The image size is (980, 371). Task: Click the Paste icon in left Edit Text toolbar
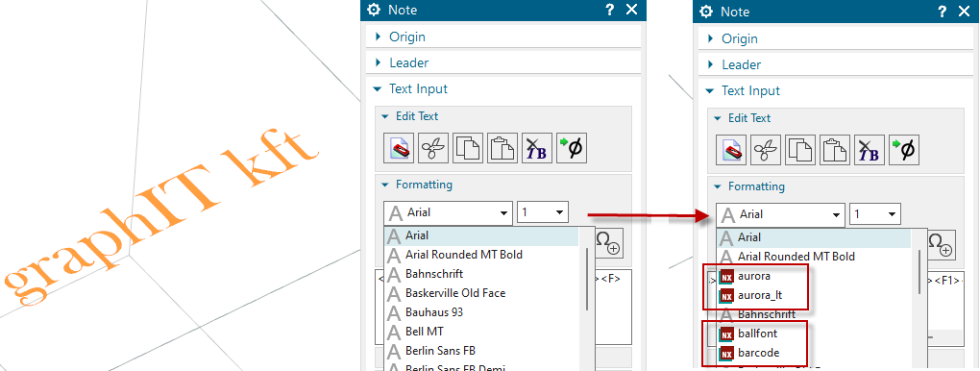pyautogui.click(x=502, y=148)
